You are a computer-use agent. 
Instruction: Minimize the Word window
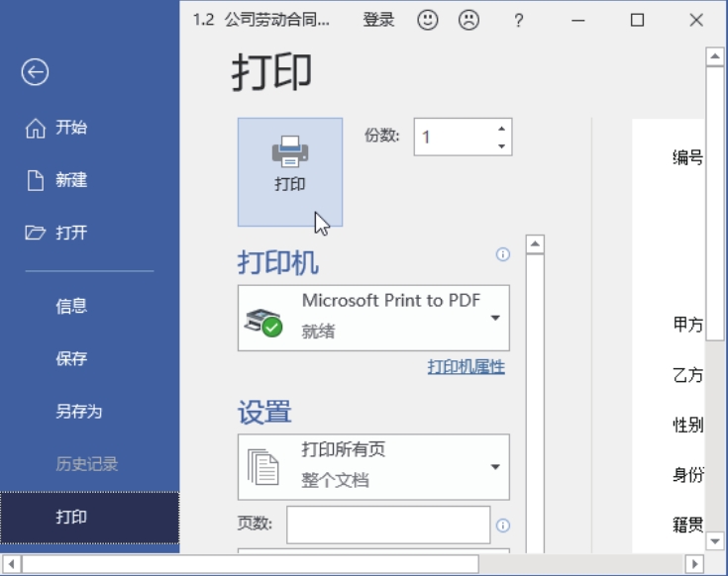pyautogui.click(x=578, y=21)
